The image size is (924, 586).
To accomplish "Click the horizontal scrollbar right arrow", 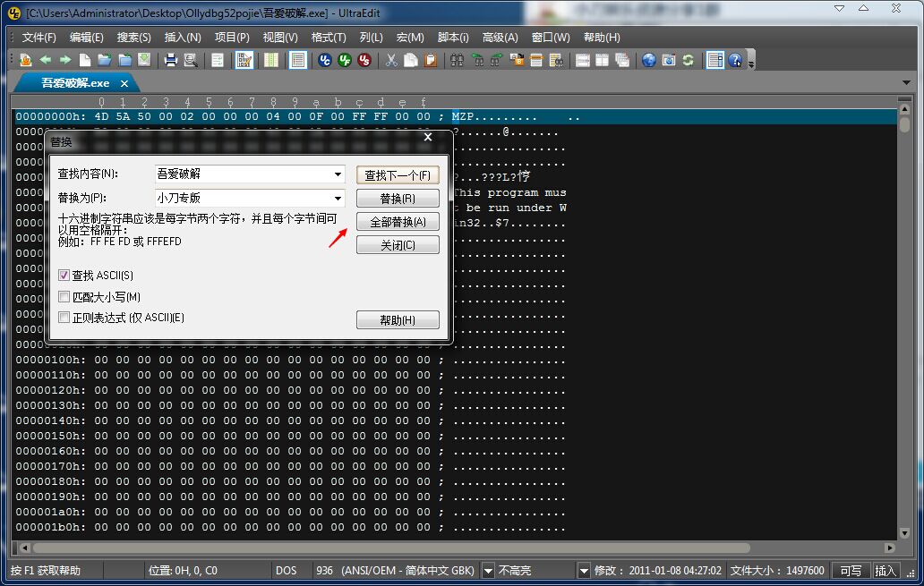I will click(x=890, y=548).
